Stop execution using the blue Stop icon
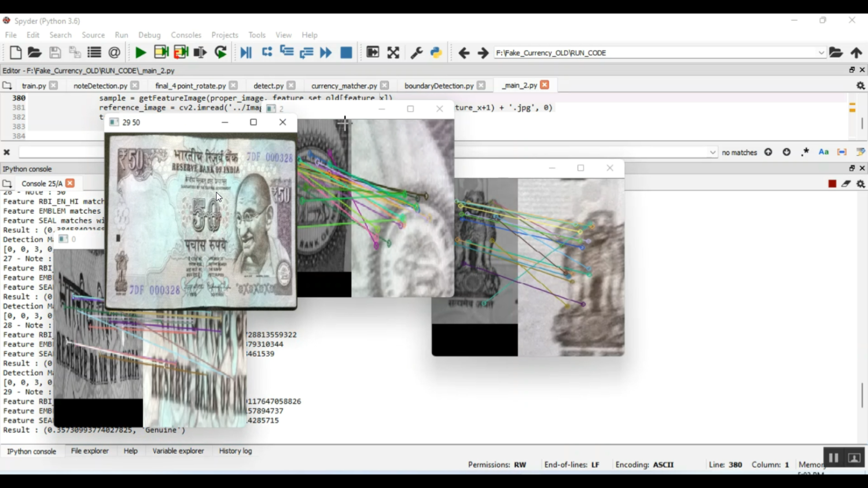 (346, 52)
